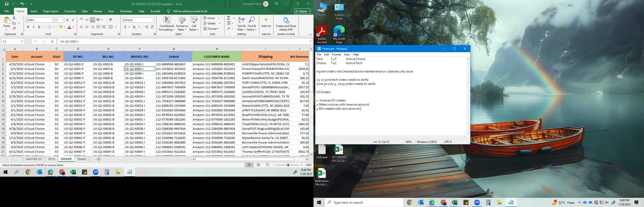644x207 pixels.
Task: Switch to Page Layout view in status bar
Action: tap(258, 165)
